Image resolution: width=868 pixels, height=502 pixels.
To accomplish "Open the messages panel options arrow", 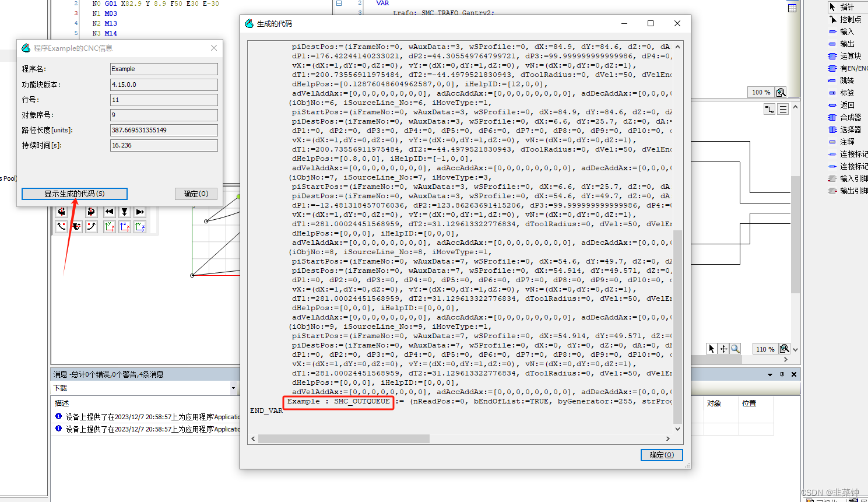I will pos(770,374).
